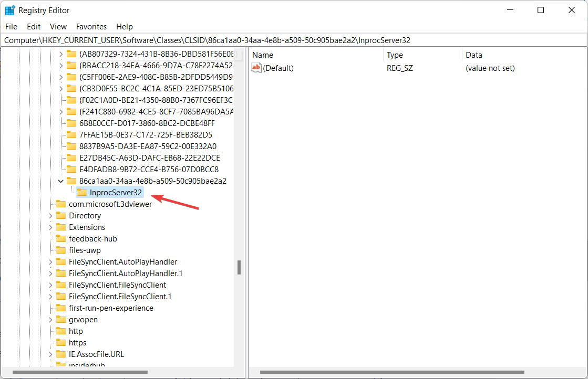Viewport: 588px width, 379px height.
Task: Select the Extensions key label
Action: [x=87, y=227]
